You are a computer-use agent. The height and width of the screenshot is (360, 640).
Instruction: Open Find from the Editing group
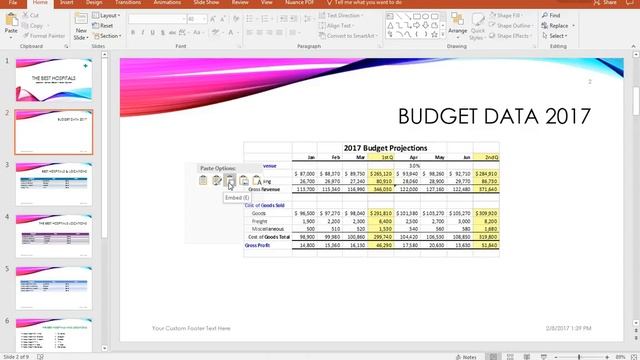pyautogui.click(x=551, y=15)
